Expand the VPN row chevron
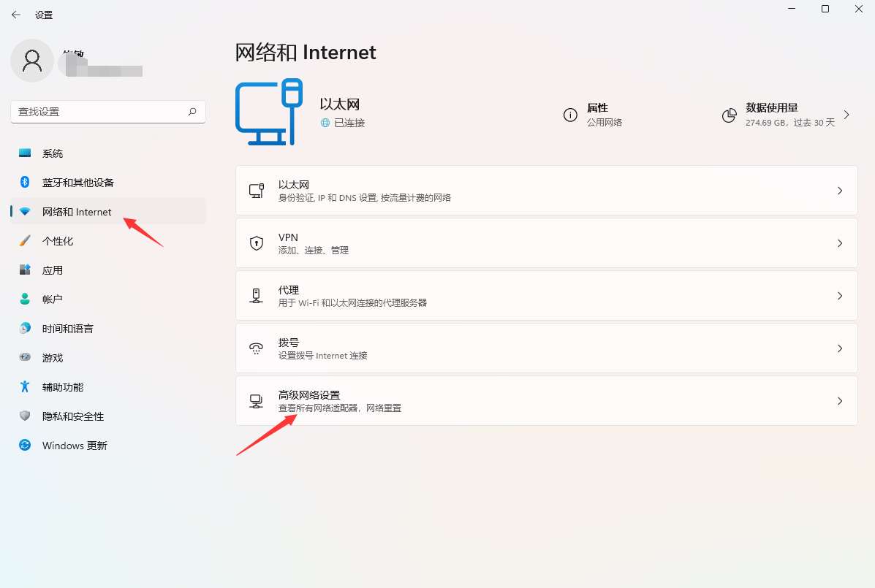The image size is (875, 588). [839, 242]
